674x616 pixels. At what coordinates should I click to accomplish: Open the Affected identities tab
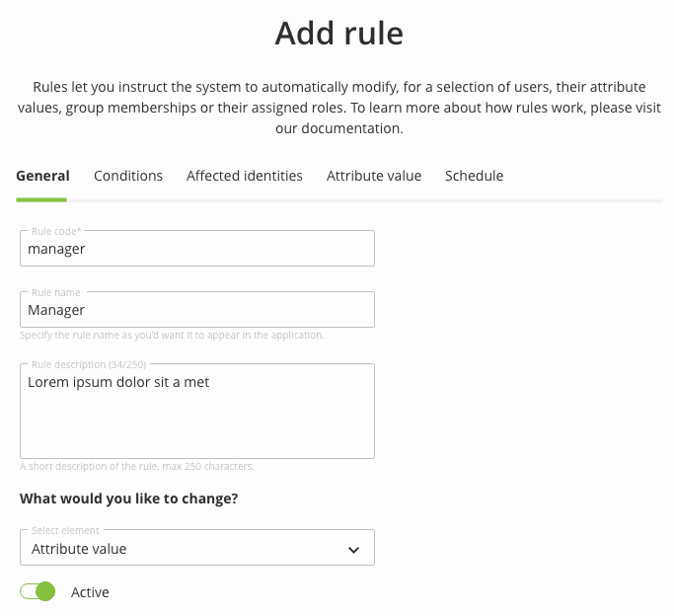tap(244, 176)
